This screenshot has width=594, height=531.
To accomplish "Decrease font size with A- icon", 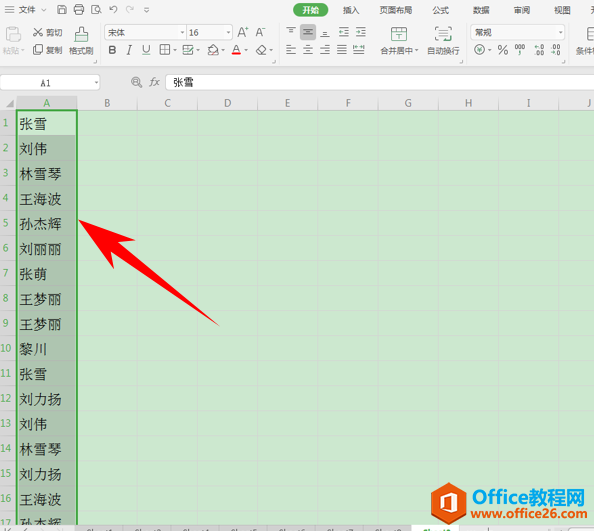I will tap(260, 32).
